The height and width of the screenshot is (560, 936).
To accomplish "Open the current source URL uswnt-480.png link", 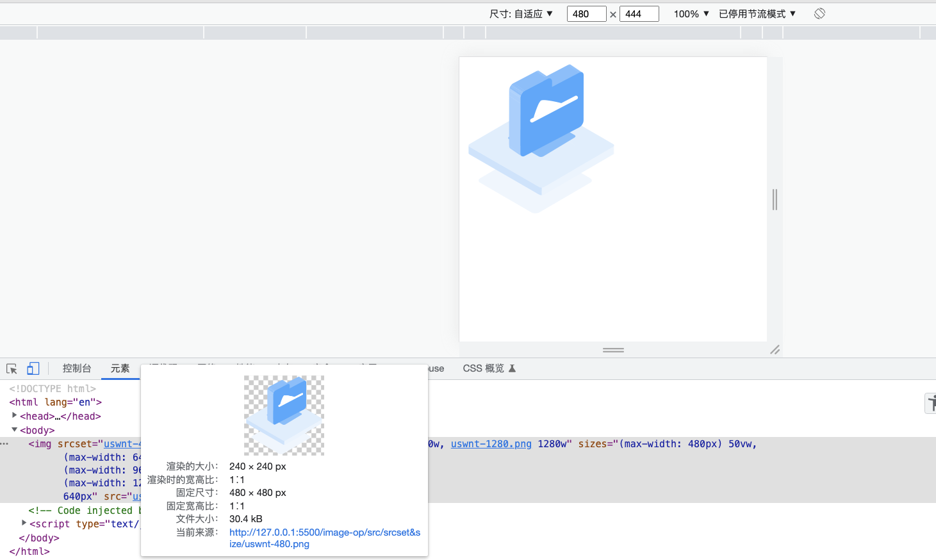I will (325, 538).
